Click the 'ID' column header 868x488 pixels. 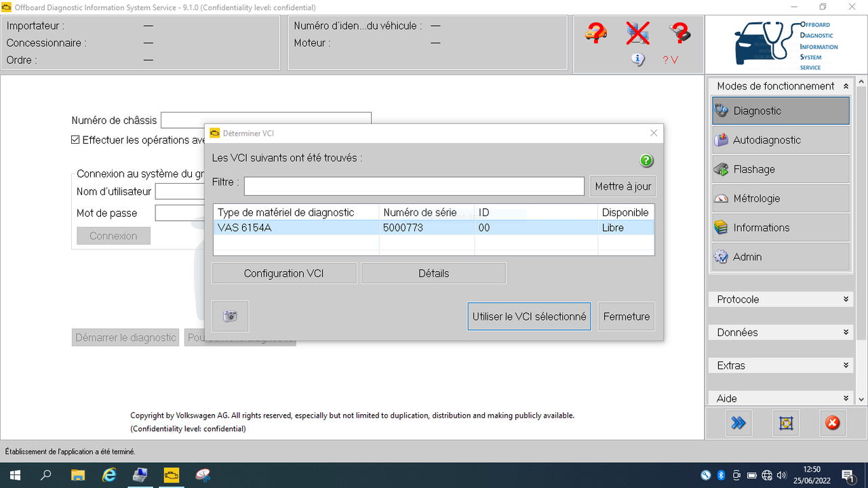[536, 212]
